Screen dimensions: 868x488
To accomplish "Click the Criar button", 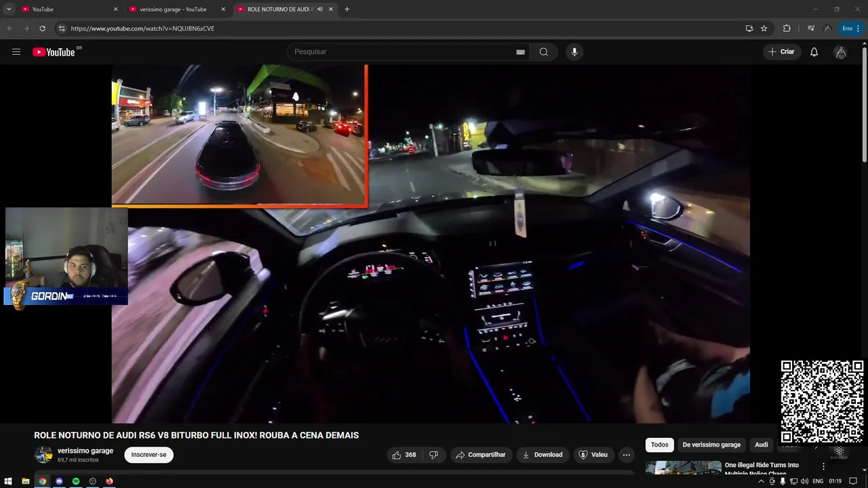I will [782, 52].
